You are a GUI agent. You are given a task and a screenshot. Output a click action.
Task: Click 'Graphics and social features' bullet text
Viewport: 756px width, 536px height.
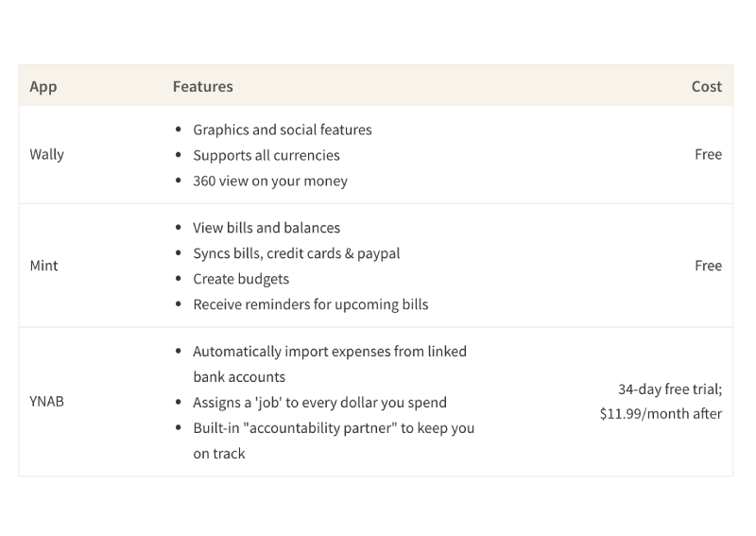[282, 130]
